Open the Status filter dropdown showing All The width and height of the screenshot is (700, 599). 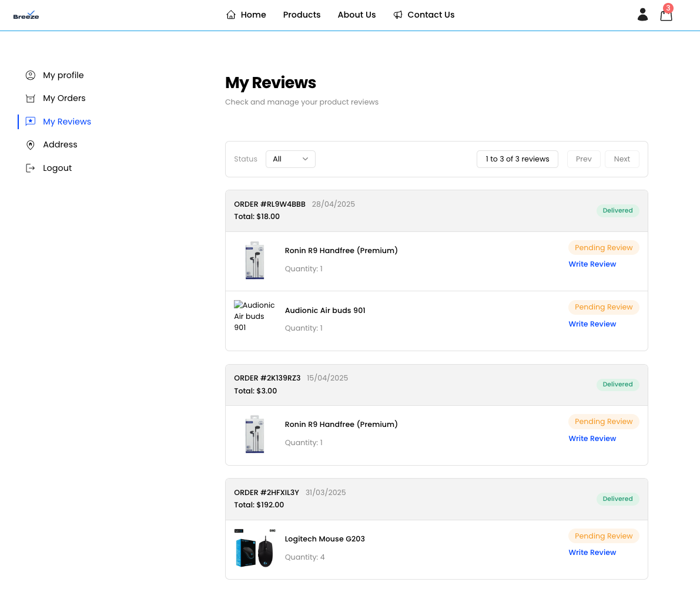(x=290, y=159)
